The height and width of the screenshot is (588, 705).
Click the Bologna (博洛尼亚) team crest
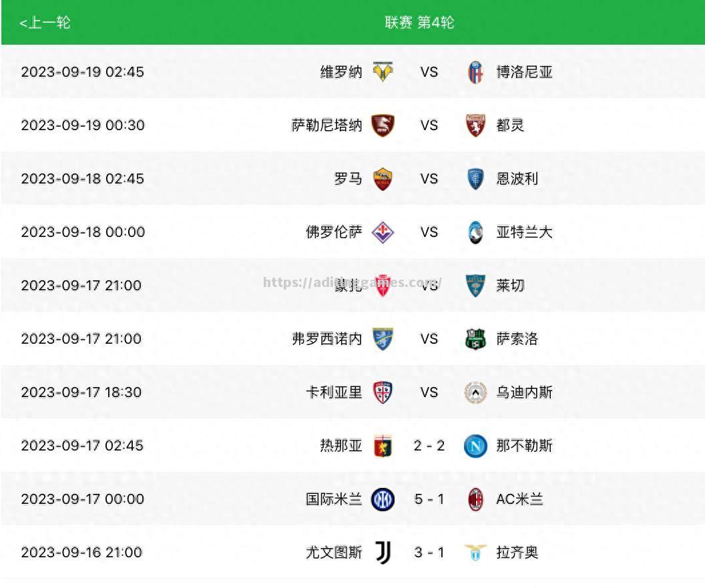tap(475, 71)
